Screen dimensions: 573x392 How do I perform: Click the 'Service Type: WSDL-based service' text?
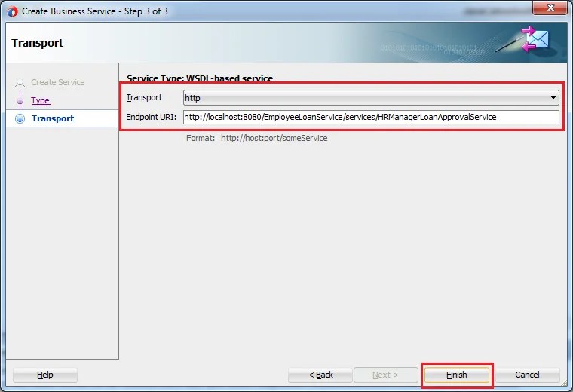point(200,78)
